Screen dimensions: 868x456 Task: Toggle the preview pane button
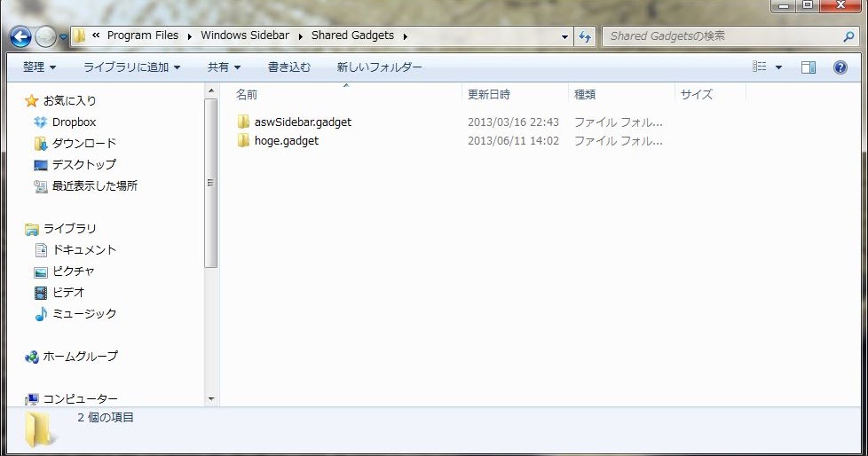click(x=809, y=67)
